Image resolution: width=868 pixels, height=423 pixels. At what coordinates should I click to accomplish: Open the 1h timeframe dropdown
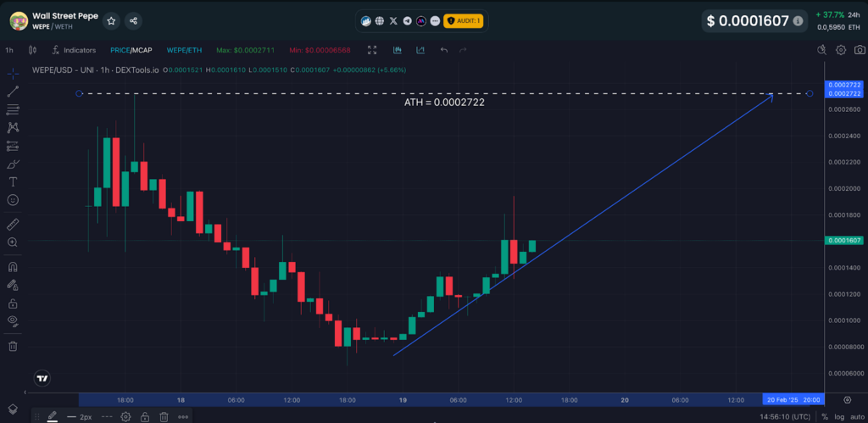[9, 50]
